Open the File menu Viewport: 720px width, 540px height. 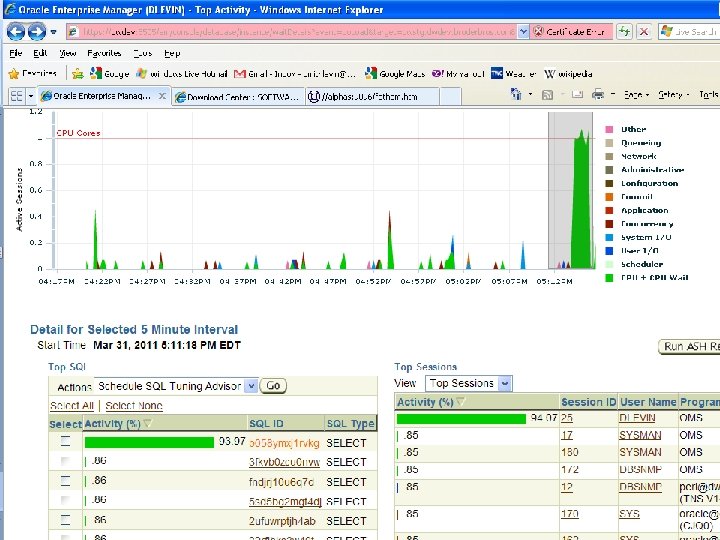pos(16,53)
